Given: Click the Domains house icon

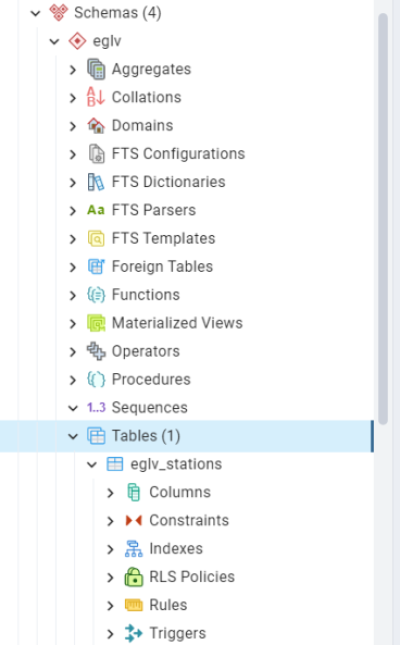Looking at the screenshot, I should [x=96, y=125].
